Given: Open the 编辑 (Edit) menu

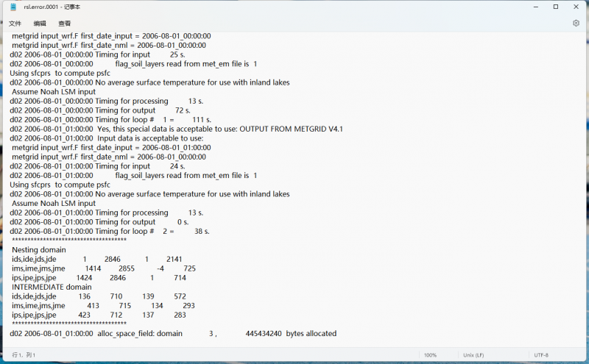Looking at the screenshot, I should tap(40, 24).
